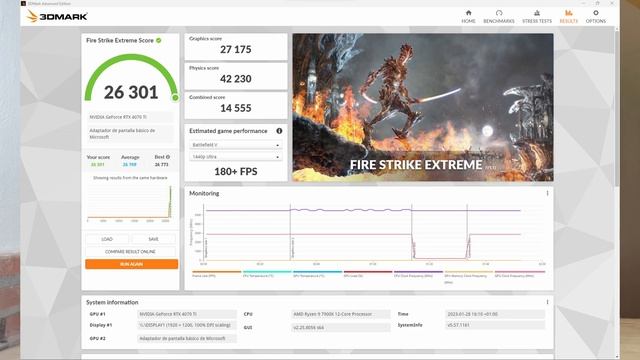This screenshot has width=640, height=360.
Task: Click the GUI version value
Action: coord(341,327)
